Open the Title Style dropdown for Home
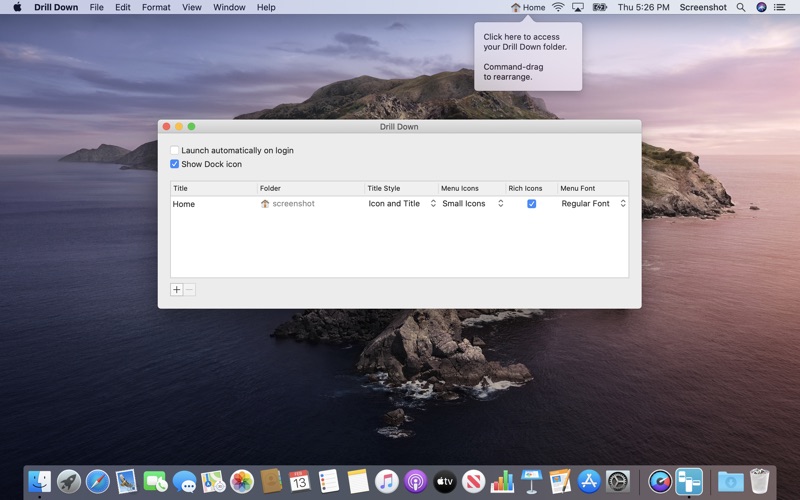 coord(402,204)
